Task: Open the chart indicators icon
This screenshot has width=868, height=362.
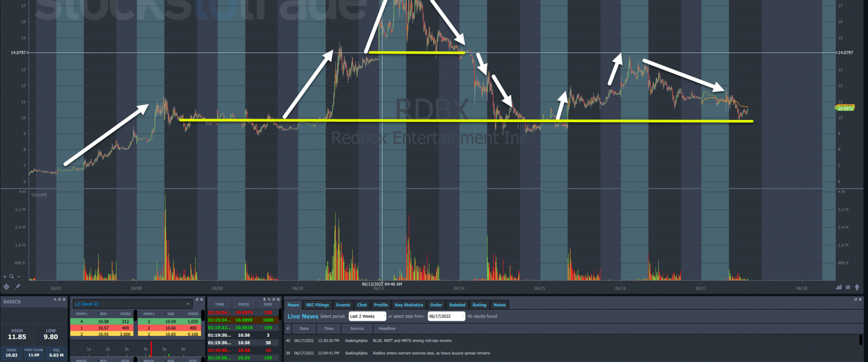Action: (x=839, y=287)
